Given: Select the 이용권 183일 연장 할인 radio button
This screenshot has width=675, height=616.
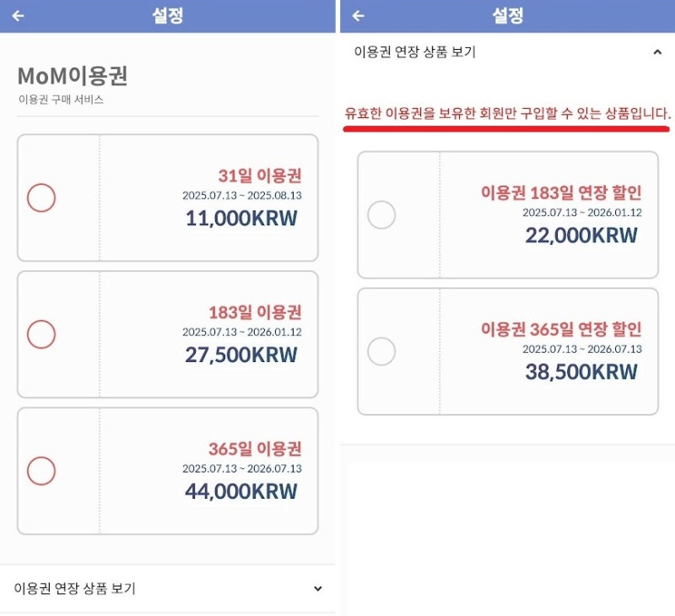Looking at the screenshot, I should [x=383, y=215].
